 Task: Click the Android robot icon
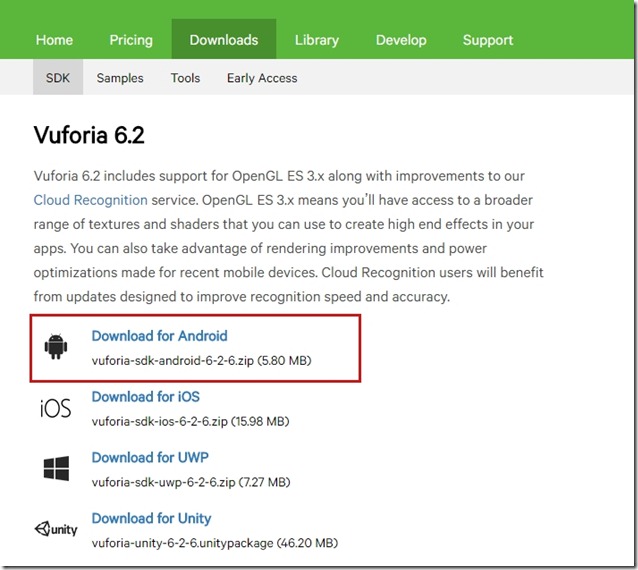click(56, 347)
